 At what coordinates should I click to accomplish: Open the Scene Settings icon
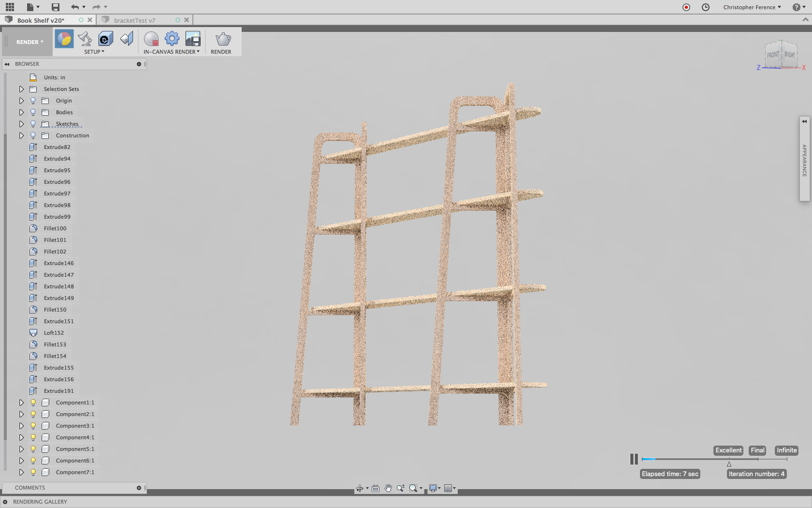tap(85, 39)
